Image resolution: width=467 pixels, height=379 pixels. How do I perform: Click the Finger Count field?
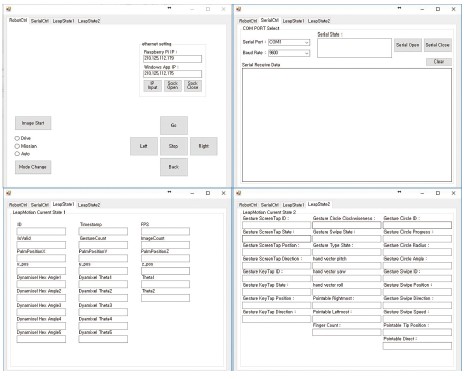(x=347, y=332)
